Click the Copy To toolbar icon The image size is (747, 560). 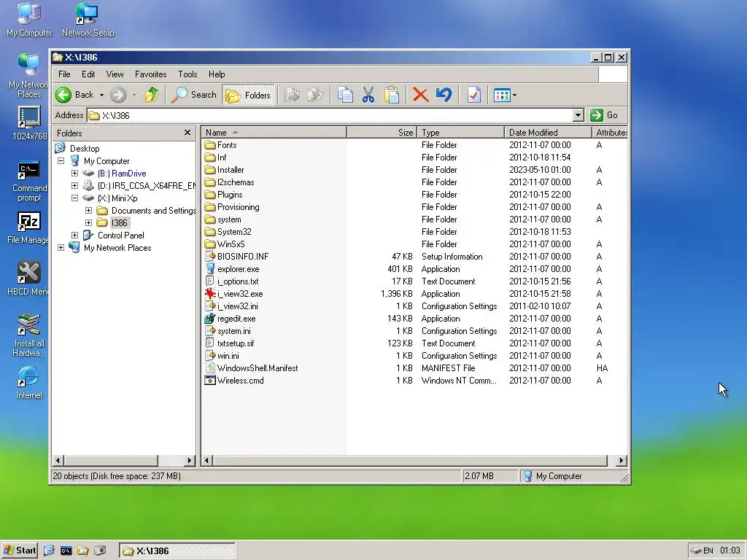(x=315, y=95)
